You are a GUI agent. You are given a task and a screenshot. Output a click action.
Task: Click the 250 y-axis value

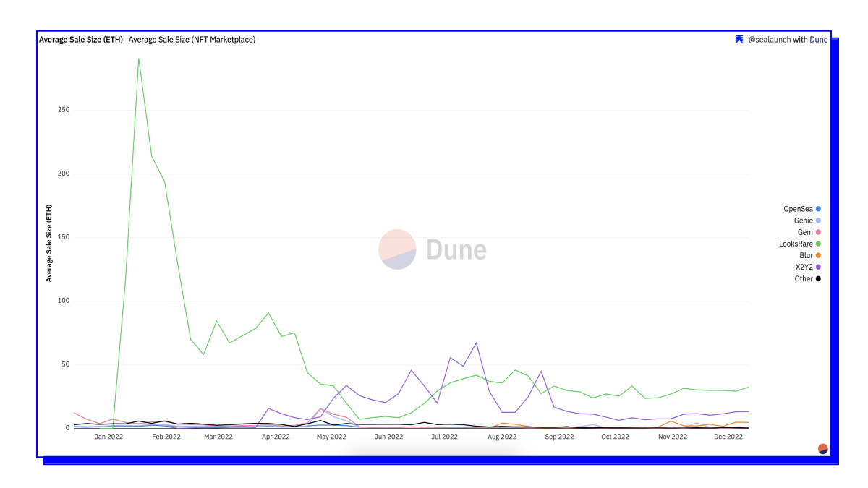[x=64, y=110]
